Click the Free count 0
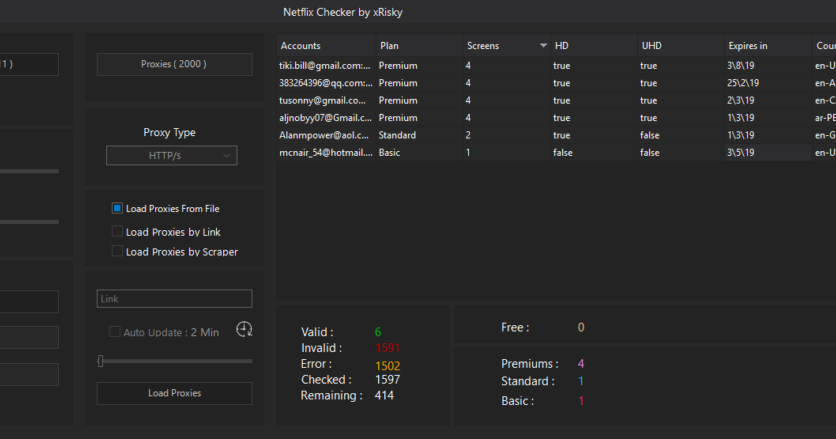The image size is (836, 439). [581, 328]
